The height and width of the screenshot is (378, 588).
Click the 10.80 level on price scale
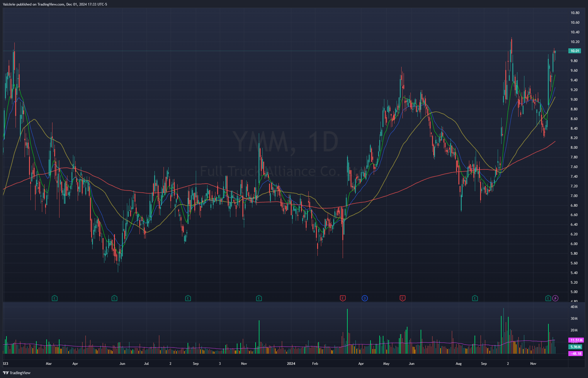point(575,13)
